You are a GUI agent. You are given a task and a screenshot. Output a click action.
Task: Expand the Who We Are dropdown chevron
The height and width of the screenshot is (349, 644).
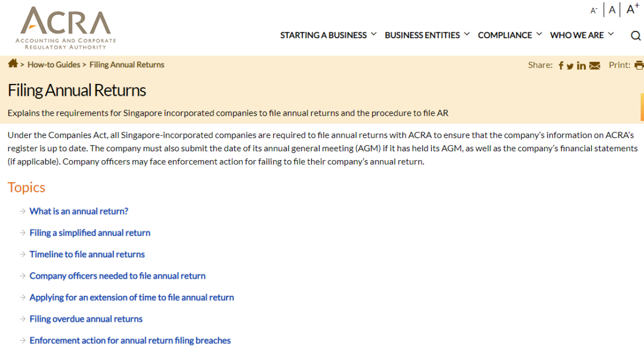point(611,34)
